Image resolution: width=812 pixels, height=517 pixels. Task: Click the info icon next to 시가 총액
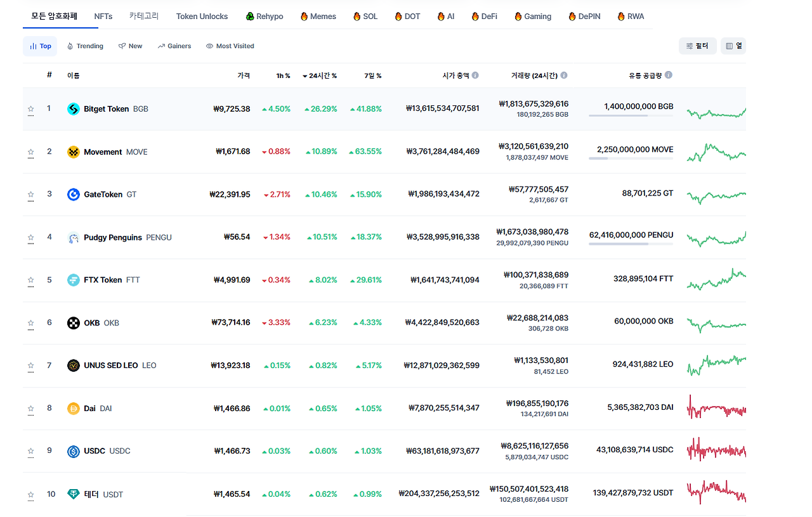pyautogui.click(x=475, y=75)
